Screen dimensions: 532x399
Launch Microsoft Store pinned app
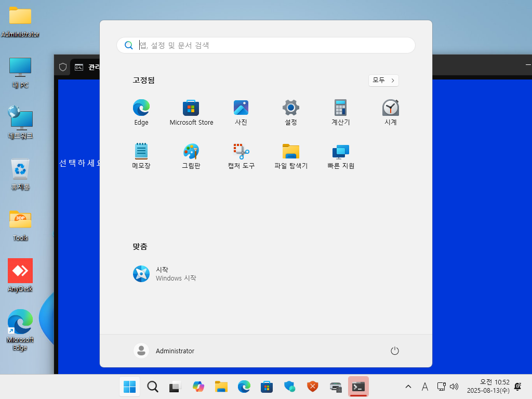tap(191, 113)
